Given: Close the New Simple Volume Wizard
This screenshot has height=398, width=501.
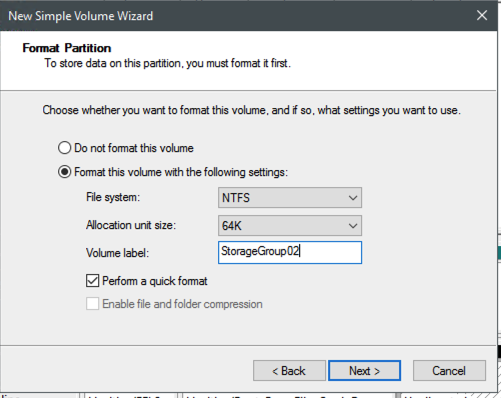Looking at the screenshot, I should (x=482, y=15).
